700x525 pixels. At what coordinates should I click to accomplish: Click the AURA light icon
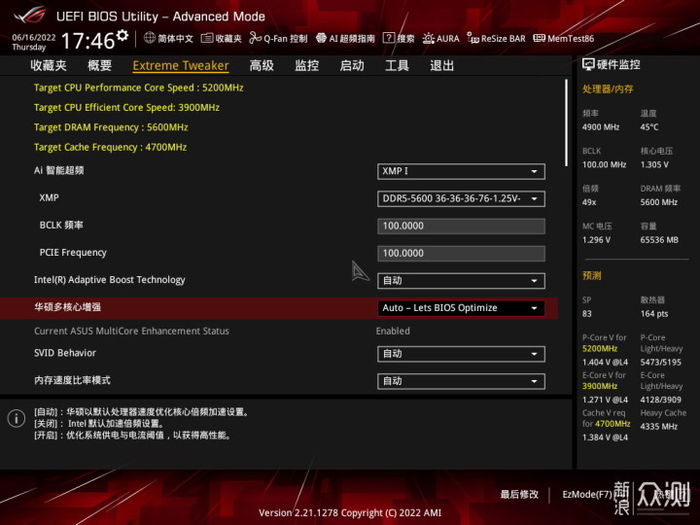(x=428, y=38)
